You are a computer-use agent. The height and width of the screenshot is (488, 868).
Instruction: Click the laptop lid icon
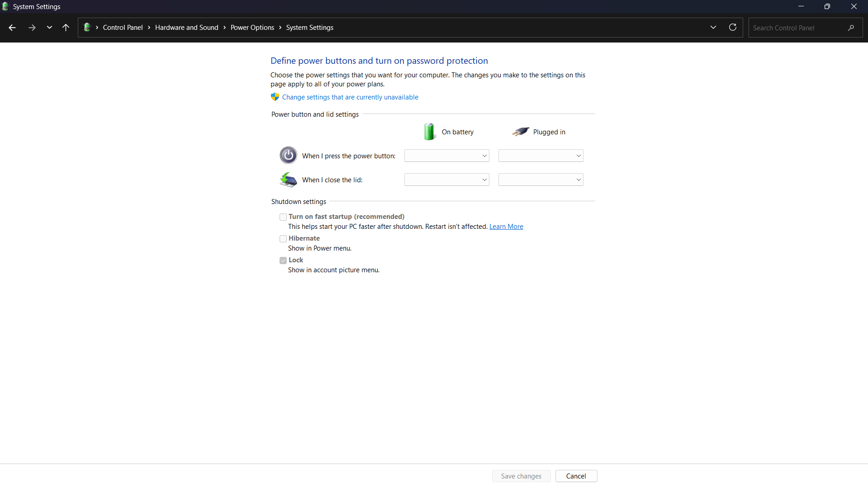coord(288,180)
